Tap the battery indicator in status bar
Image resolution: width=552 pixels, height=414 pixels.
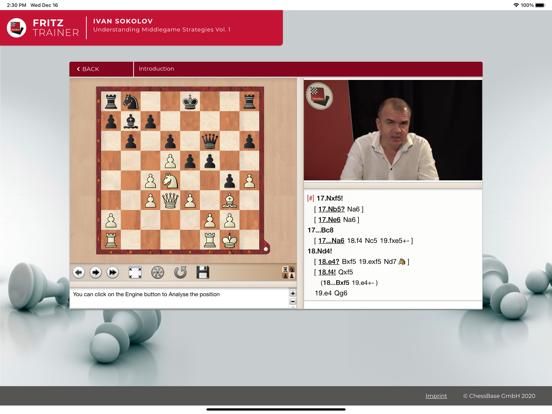point(540,5)
